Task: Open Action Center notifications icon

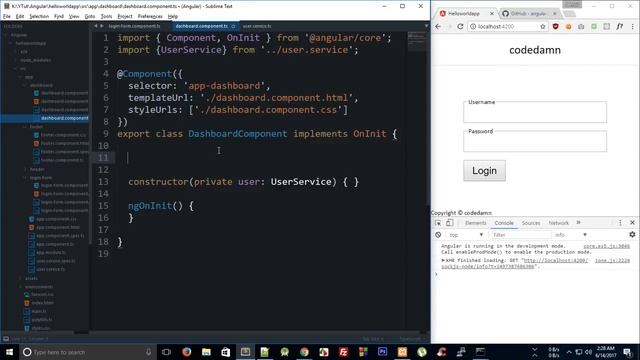Action: tap(627, 352)
